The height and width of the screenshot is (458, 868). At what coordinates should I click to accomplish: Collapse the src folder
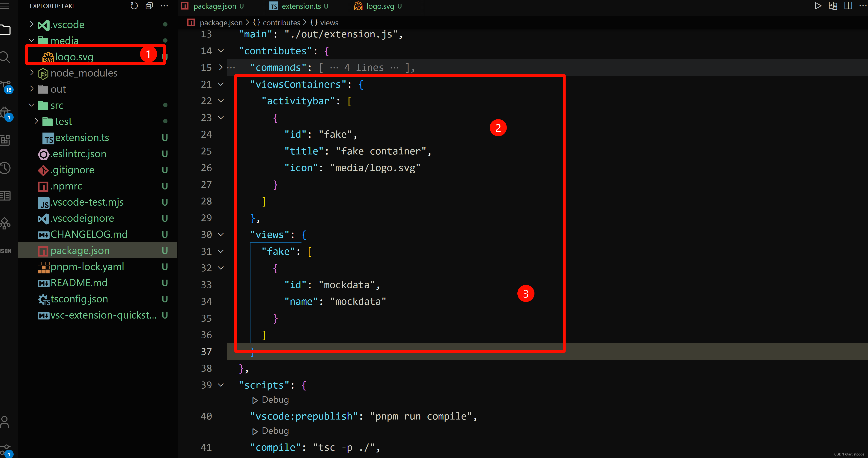click(31, 105)
